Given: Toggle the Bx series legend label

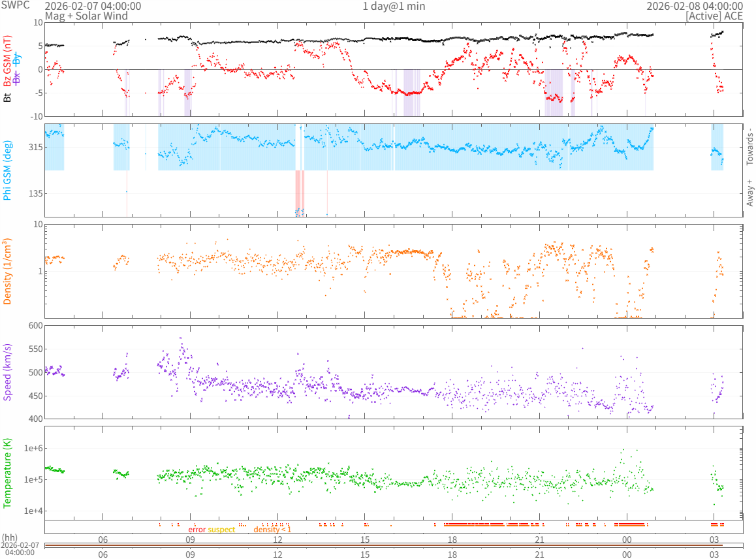Looking at the screenshot, I should (x=17, y=78).
